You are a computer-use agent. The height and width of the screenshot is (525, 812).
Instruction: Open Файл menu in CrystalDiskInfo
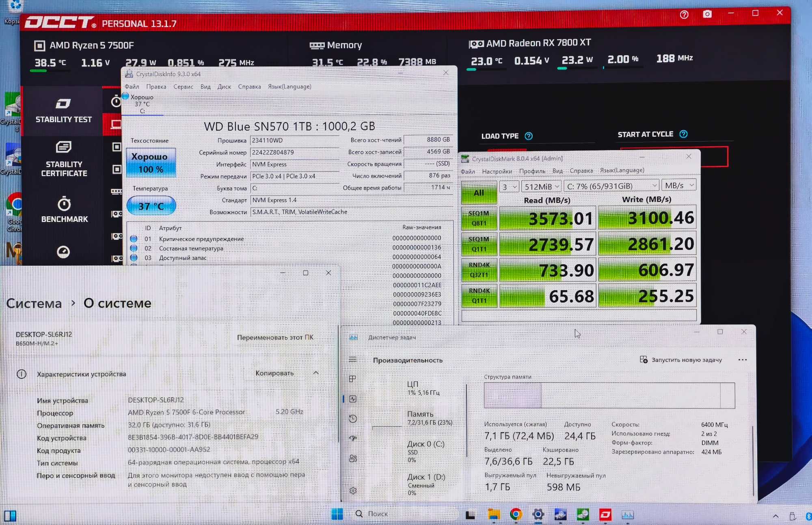pyautogui.click(x=132, y=86)
